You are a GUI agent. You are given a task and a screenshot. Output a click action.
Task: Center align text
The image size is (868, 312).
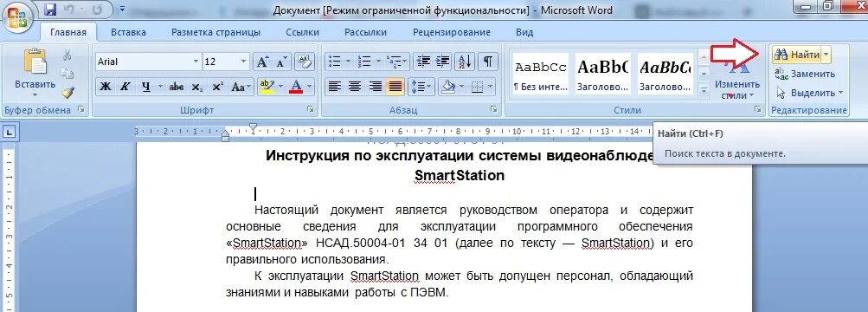[x=355, y=87]
